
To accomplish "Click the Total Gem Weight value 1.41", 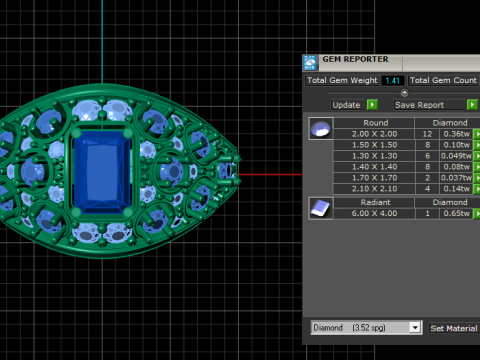I will coord(392,80).
